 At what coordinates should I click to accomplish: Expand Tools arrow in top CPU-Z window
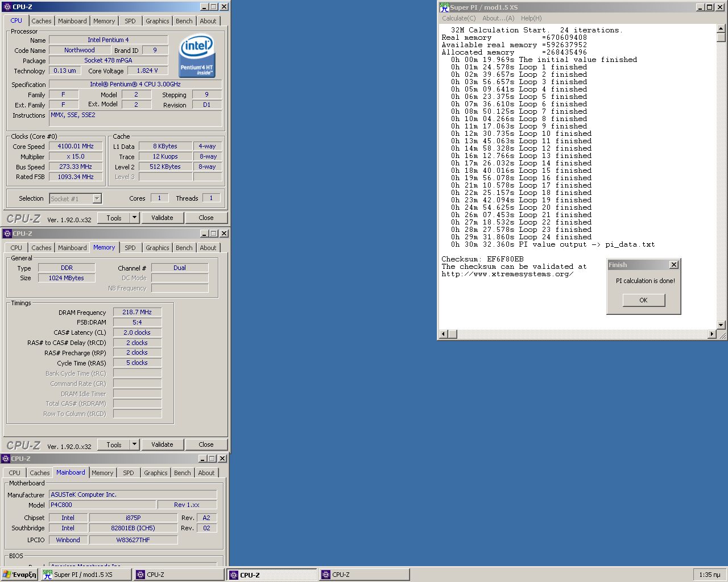(x=134, y=218)
